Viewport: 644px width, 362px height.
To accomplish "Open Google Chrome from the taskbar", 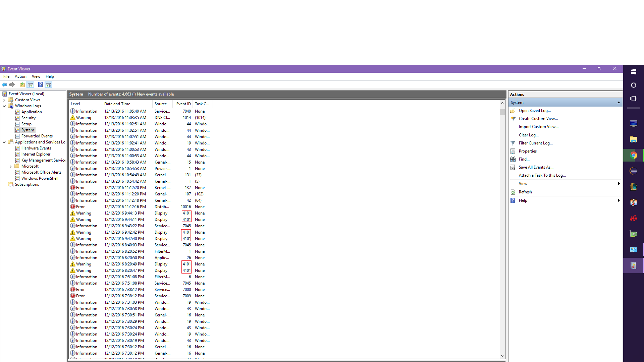I will (x=634, y=155).
